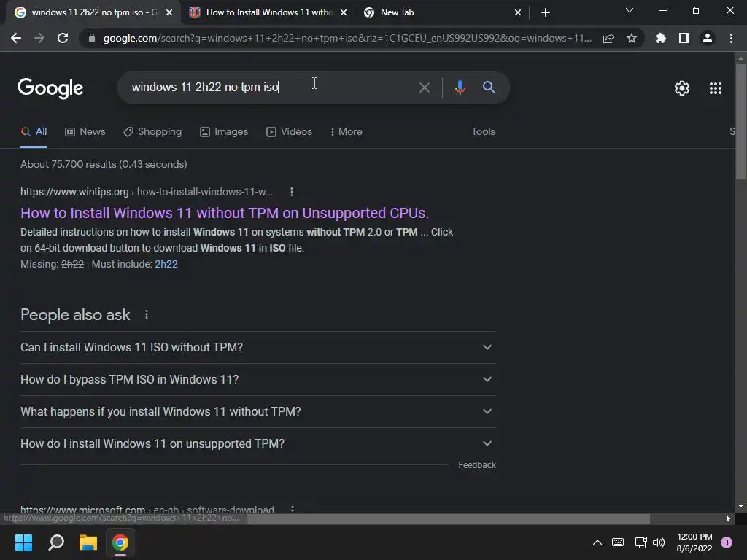Open People also ask options menu

(146, 314)
